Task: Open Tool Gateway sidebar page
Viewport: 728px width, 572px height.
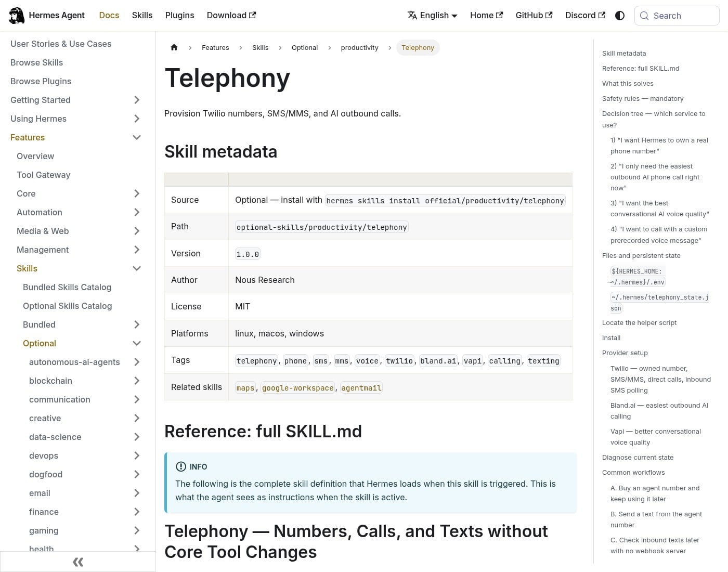Action: coord(43,175)
